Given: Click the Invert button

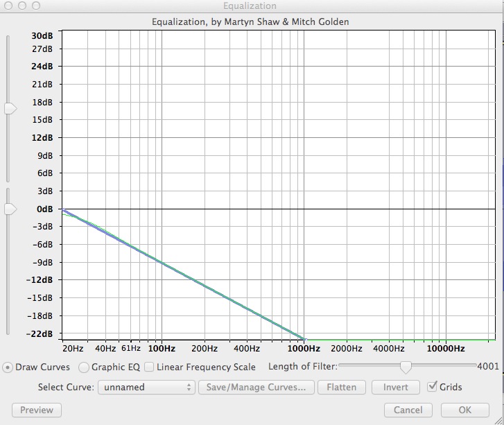Looking at the screenshot, I should click(395, 387).
